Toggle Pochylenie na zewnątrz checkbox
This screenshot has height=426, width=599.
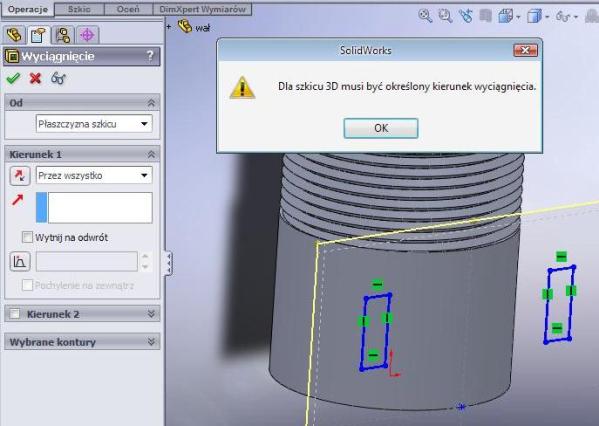[x=27, y=285]
